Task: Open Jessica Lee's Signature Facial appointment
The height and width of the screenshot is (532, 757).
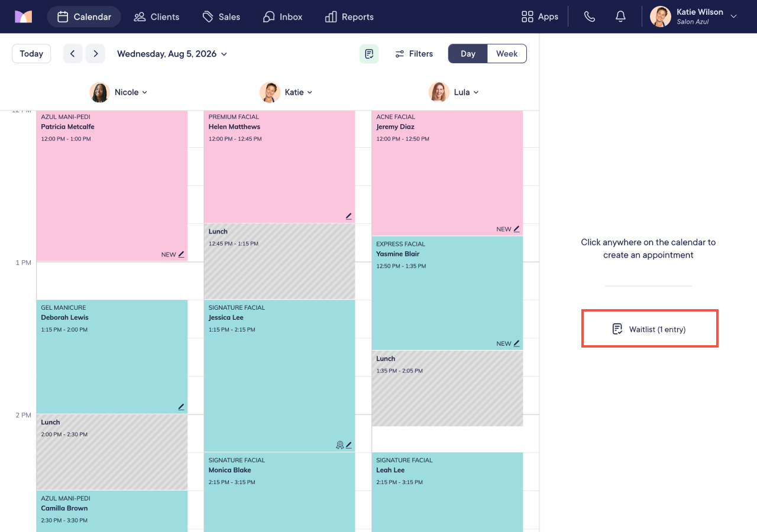Action: tap(280, 375)
